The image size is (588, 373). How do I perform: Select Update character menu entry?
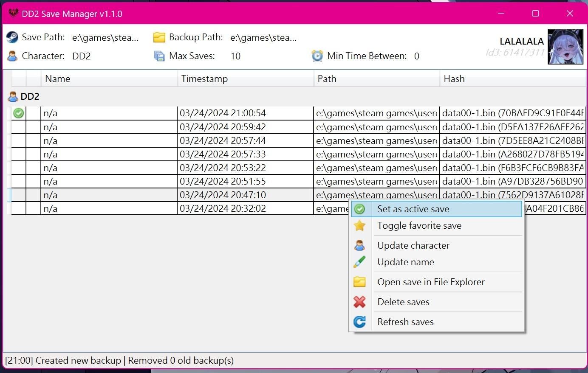pyautogui.click(x=413, y=246)
